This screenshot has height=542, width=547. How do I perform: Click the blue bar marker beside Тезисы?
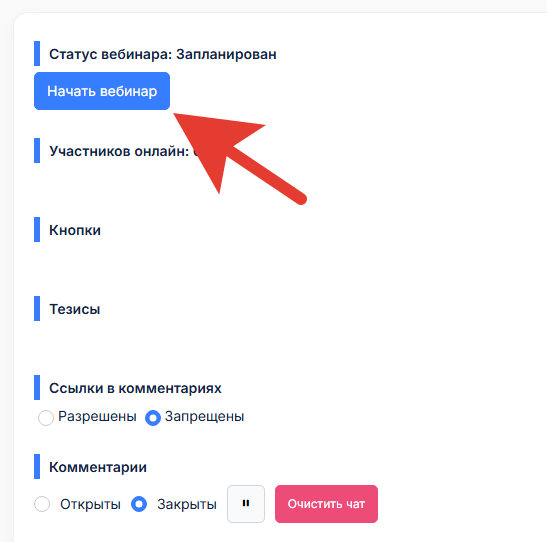point(37,309)
